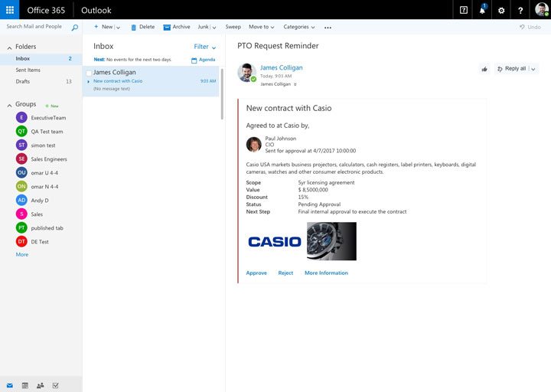The image size is (551, 392).
Task: Tick the James Colligan message checkbox
Action: coord(89,73)
